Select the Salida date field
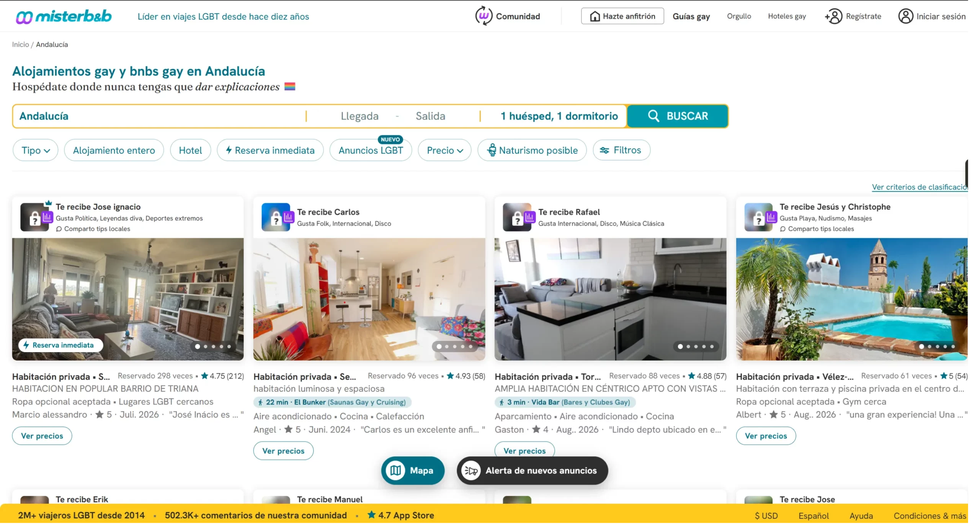 tap(430, 116)
